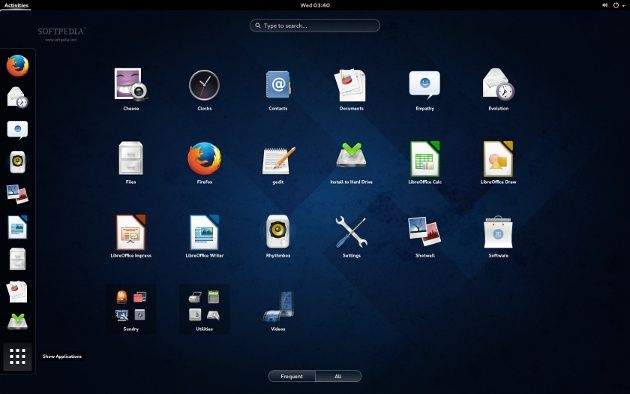Screen dimensions: 630x394
Task: Open the Sundry app folder
Action: [131, 309]
